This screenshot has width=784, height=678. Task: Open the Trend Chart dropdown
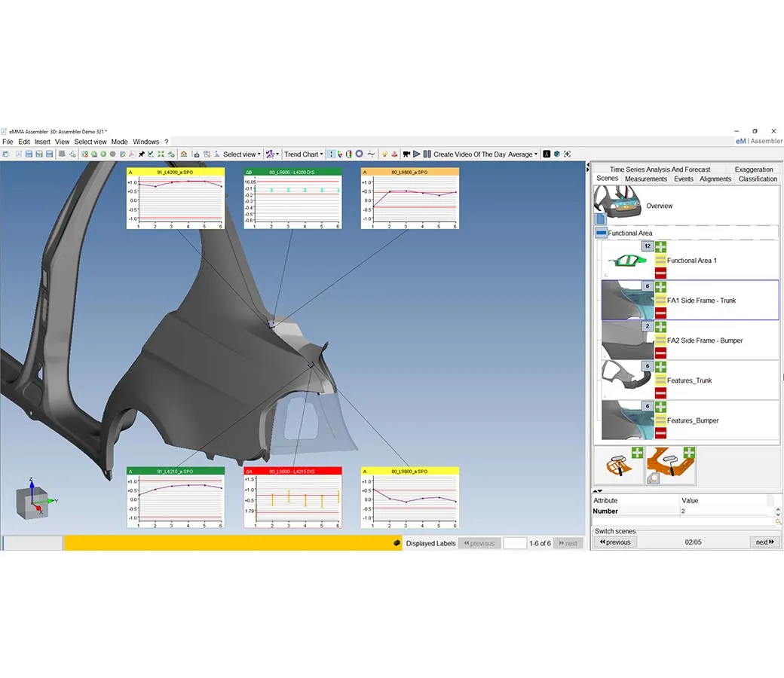[303, 154]
